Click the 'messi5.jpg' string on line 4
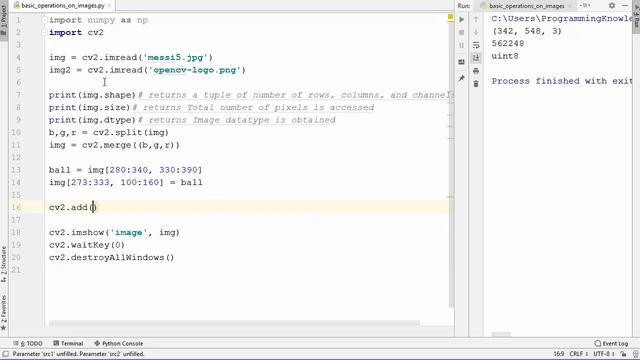The image size is (640, 360). [x=178, y=58]
